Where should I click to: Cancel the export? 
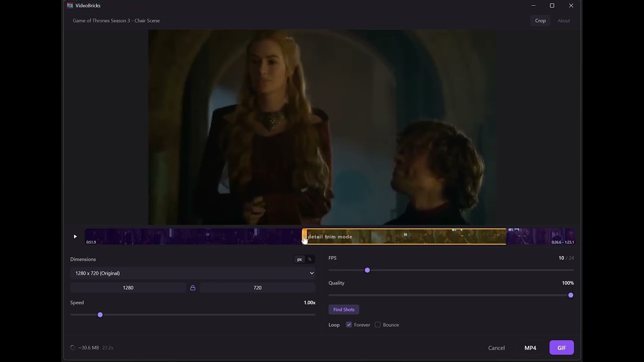pos(496,348)
